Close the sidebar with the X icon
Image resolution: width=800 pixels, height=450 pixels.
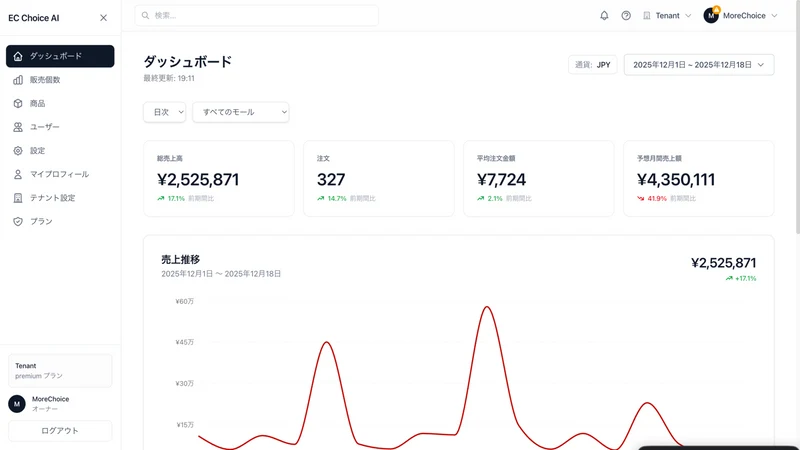103,18
